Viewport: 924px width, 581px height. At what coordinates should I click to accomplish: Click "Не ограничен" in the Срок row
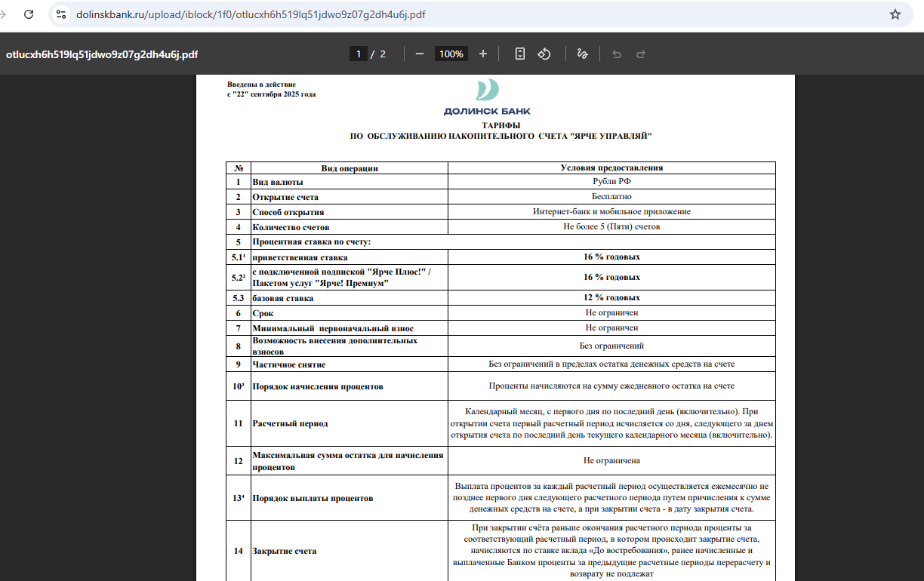(611, 312)
